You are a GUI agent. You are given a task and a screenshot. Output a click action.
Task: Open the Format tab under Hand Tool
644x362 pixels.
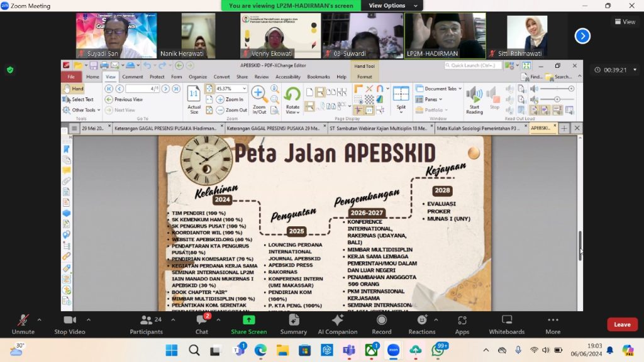(364, 77)
